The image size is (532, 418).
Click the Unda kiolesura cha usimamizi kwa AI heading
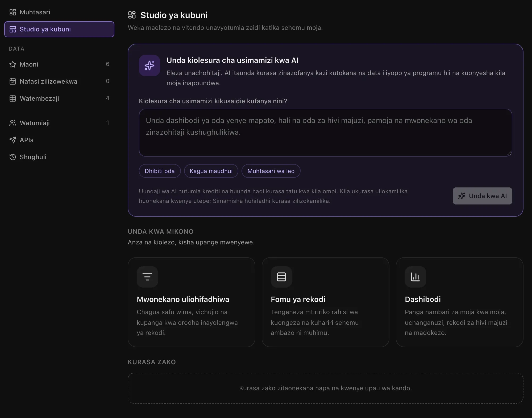pyautogui.click(x=232, y=60)
